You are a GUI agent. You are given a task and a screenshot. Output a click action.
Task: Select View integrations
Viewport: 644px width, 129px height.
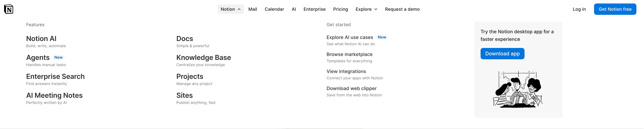point(346,71)
